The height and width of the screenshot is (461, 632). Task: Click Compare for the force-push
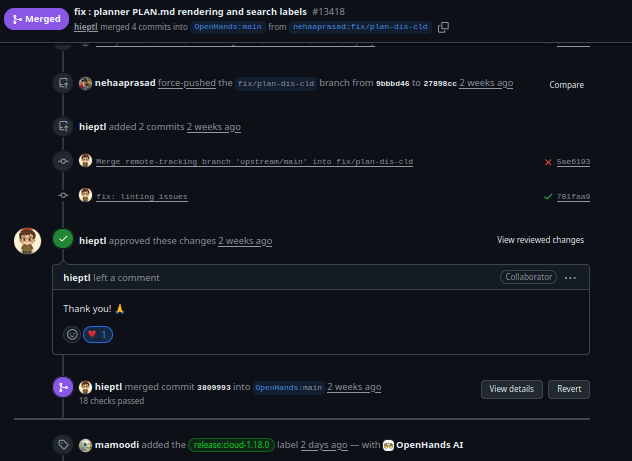click(x=566, y=85)
